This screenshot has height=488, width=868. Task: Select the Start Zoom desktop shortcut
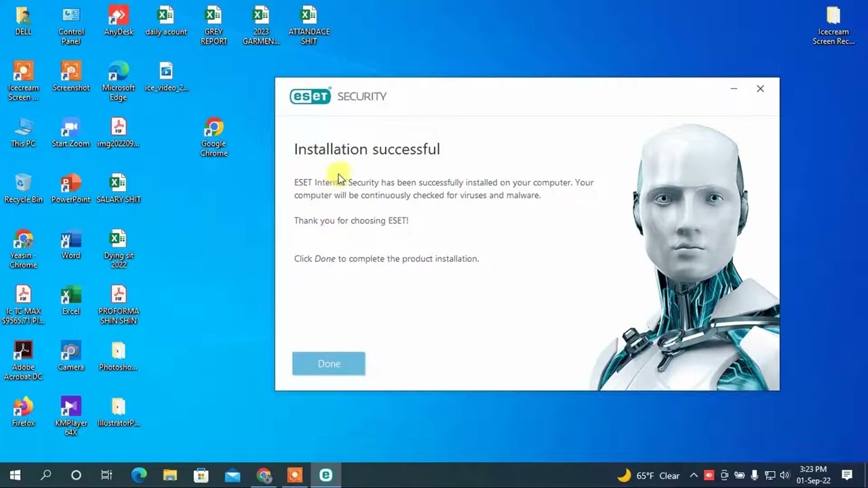[71, 133]
